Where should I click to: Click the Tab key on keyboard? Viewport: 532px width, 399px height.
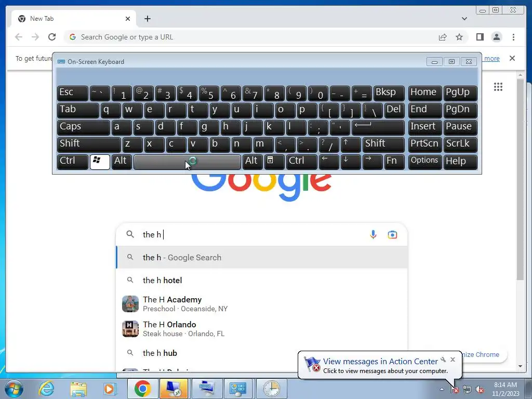click(x=78, y=110)
